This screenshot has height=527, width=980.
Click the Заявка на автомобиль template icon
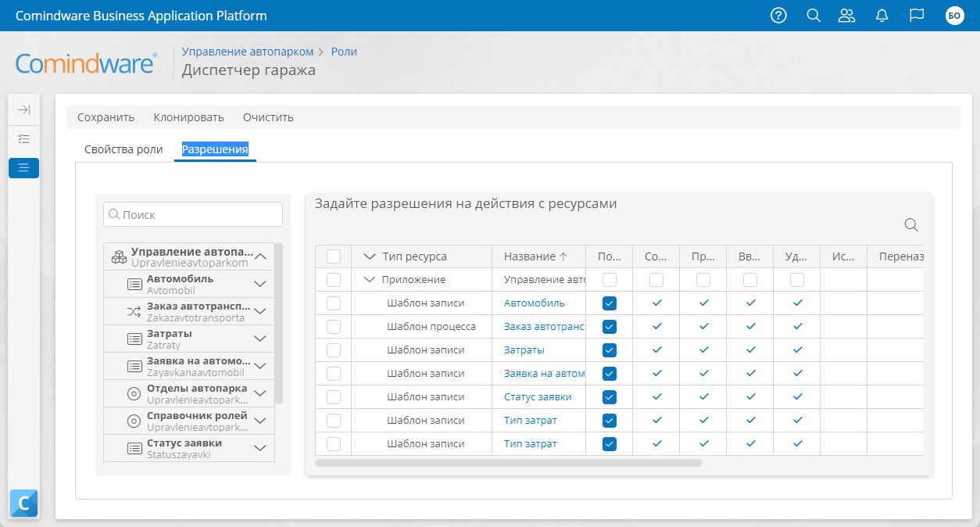[x=134, y=367]
